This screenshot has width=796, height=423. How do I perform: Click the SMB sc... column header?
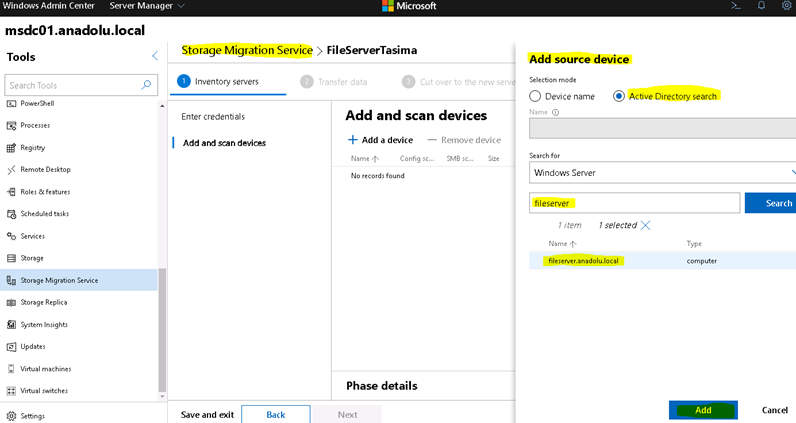tap(460, 158)
